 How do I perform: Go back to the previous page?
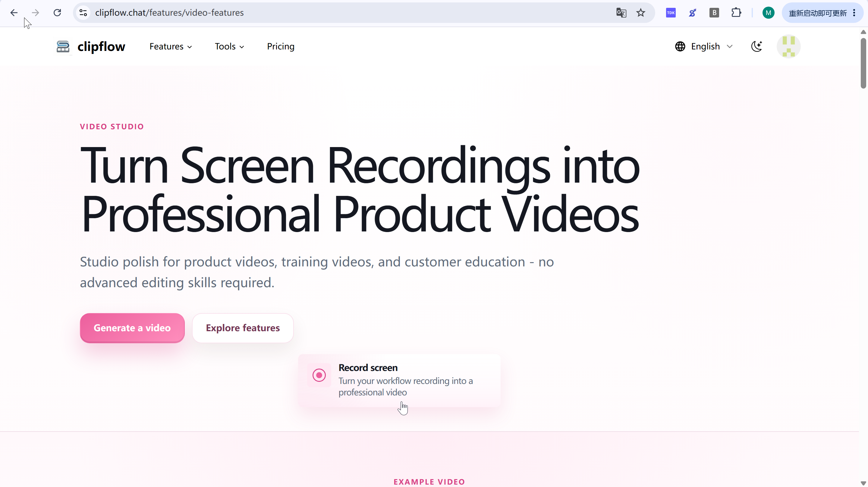point(14,13)
